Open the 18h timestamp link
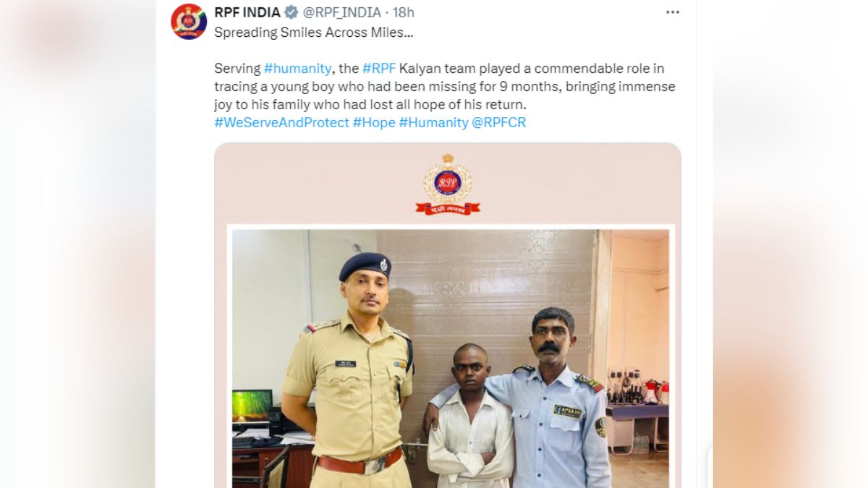The image size is (868, 488). (x=404, y=12)
